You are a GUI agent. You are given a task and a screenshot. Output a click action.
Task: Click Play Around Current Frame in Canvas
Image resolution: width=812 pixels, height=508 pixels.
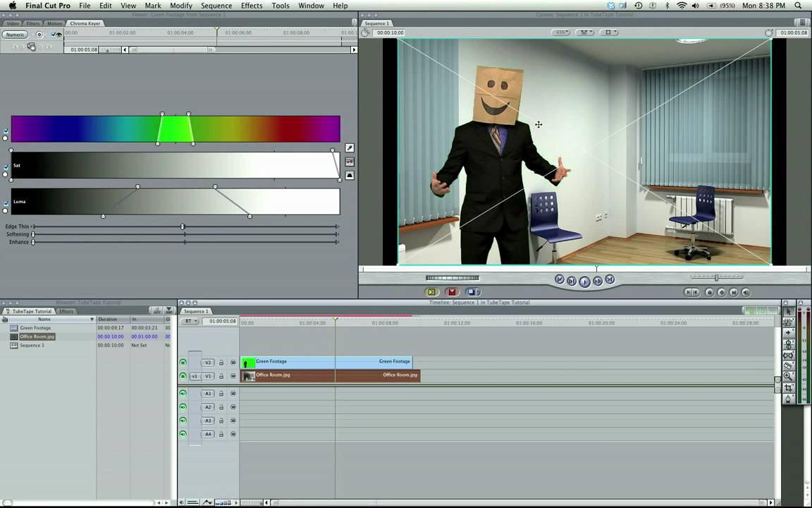598,281
